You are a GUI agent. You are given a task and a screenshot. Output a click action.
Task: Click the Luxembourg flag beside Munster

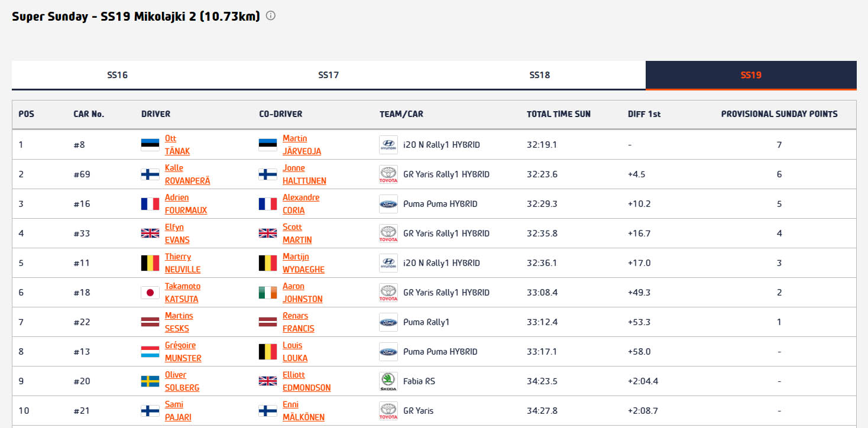[x=150, y=352]
